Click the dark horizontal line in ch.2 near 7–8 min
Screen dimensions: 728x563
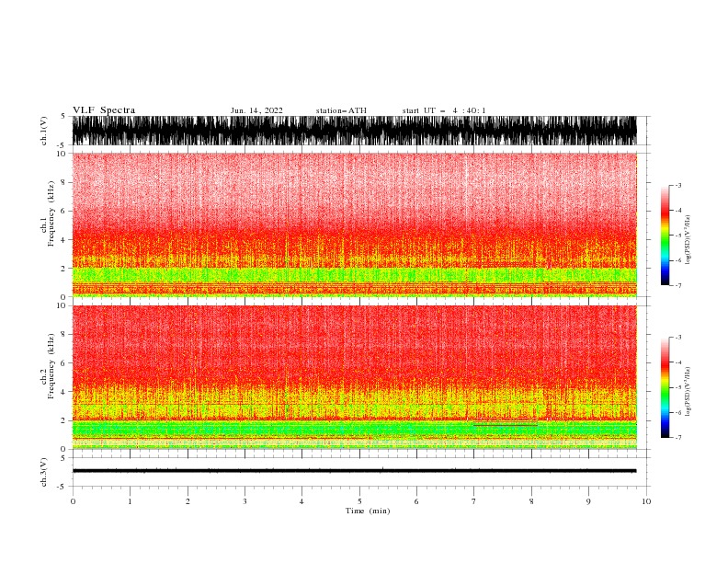pos(506,425)
